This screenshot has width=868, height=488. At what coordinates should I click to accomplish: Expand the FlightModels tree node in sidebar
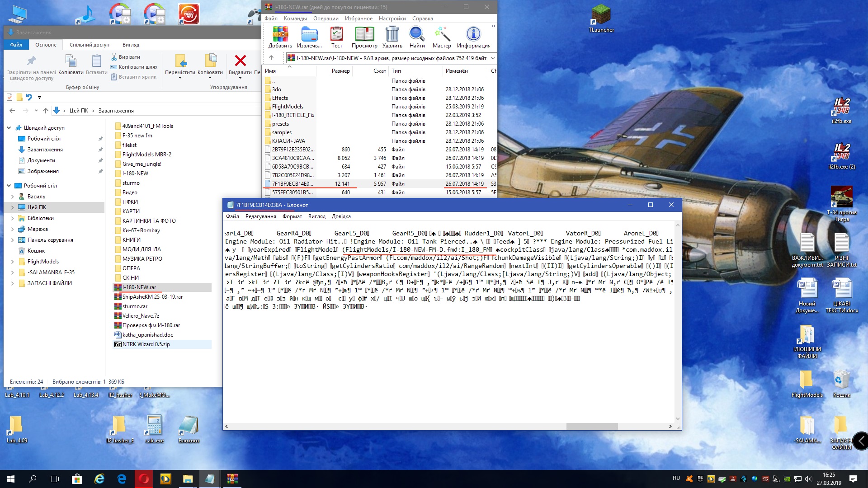(12, 262)
